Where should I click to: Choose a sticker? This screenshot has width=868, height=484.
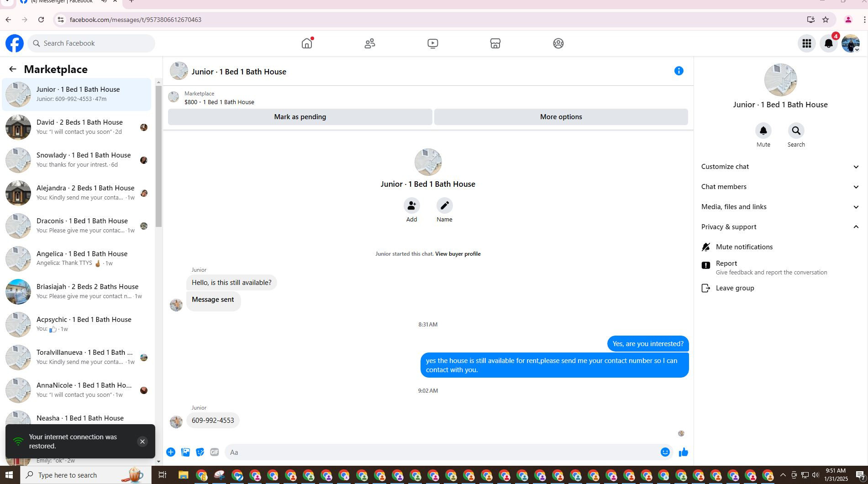click(x=200, y=452)
